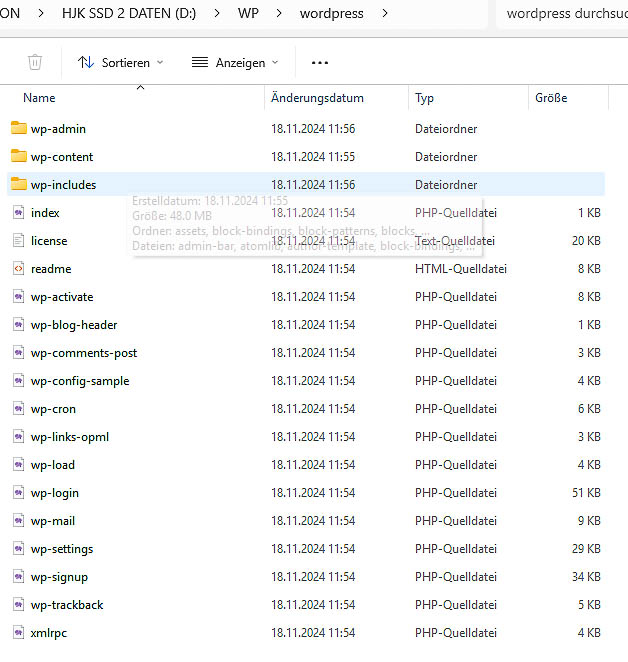Select the wp-config-sample file name
The height and width of the screenshot is (662, 628).
(x=80, y=381)
